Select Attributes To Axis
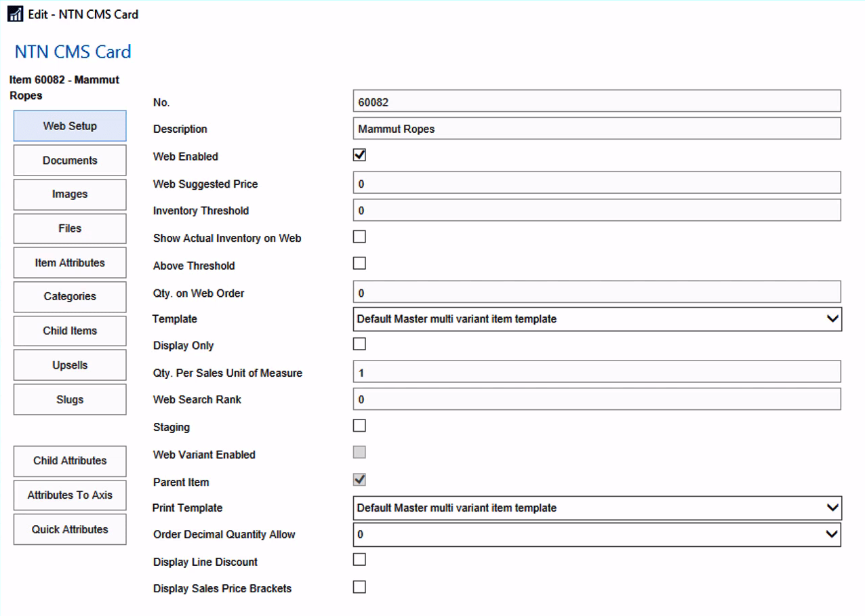This screenshot has height=616, width=865. click(69, 495)
